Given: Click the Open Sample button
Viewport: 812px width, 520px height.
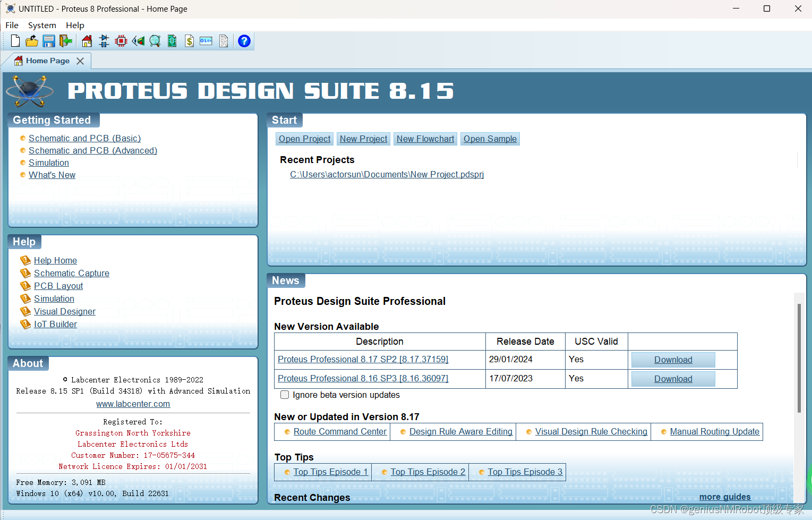Looking at the screenshot, I should coord(490,139).
